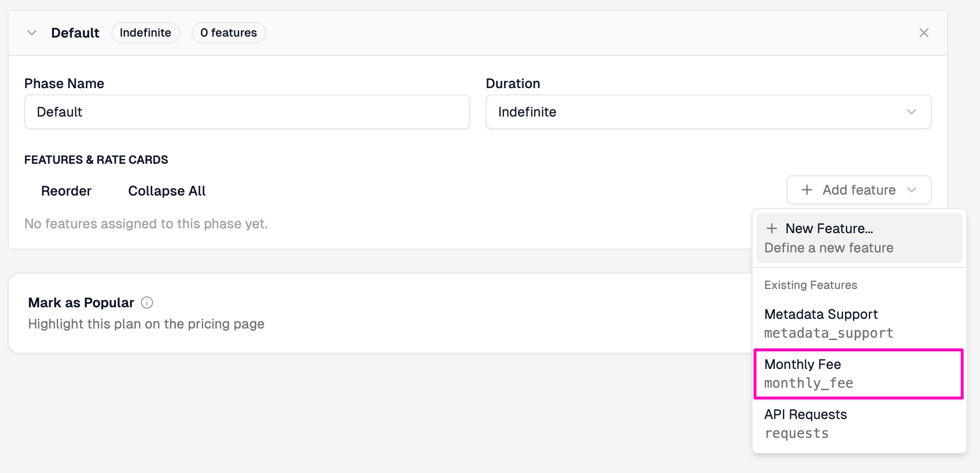
Task: Click the 0 features badge
Action: pyautogui.click(x=228, y=32)
